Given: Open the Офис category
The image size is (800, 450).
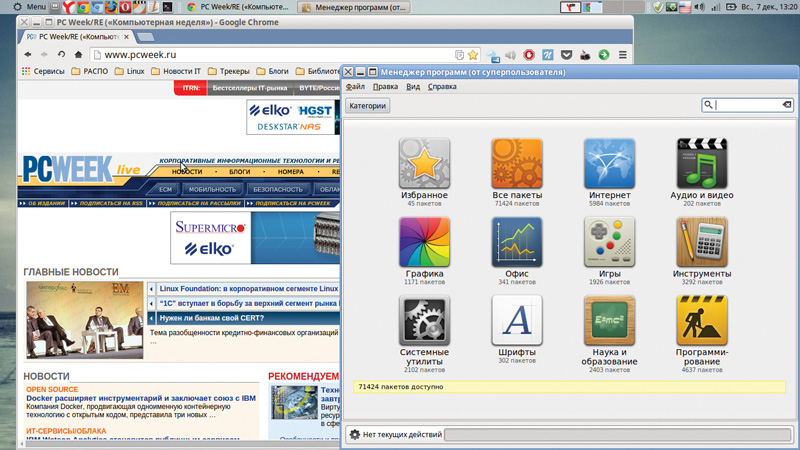Looking at the screenshot, I should pos(517,243).
